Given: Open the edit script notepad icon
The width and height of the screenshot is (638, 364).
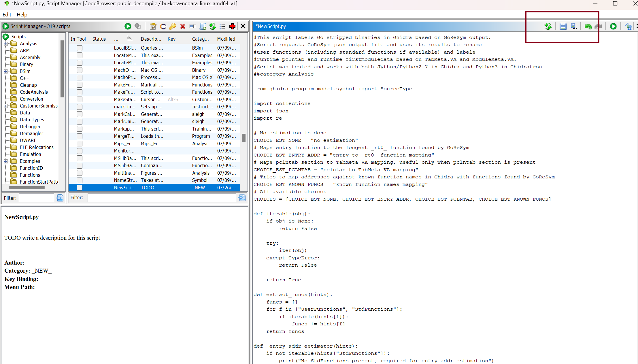Looking at the screenshot, I should pos(153,26).
